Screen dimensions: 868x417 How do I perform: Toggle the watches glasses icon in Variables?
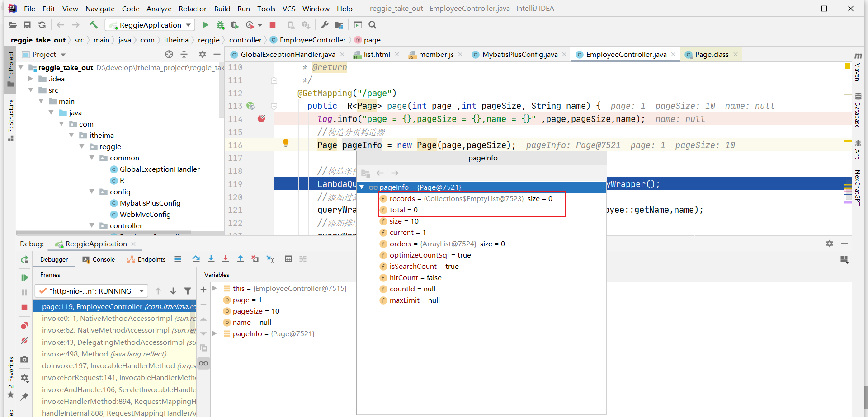pos(203,363)
